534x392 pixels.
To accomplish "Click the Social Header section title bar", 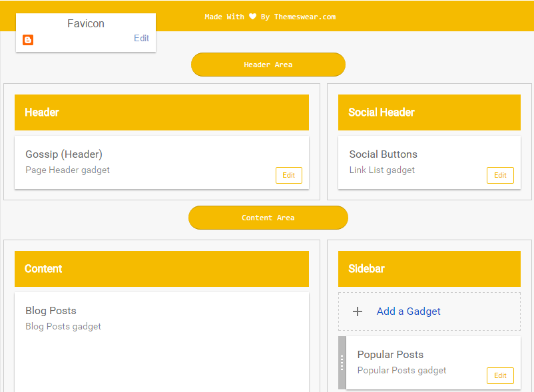I will [x=429, y=112].
